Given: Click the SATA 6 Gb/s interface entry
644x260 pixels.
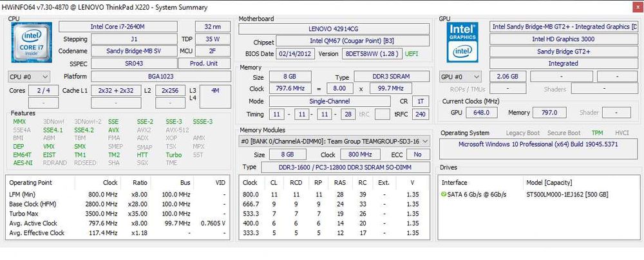Looking at the screenshot, I should (476, 194).
